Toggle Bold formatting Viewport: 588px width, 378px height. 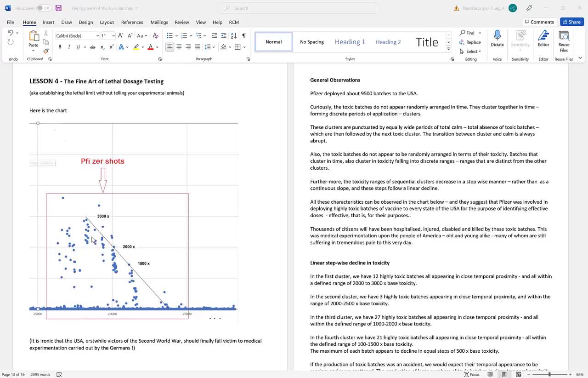pos(60,47)
